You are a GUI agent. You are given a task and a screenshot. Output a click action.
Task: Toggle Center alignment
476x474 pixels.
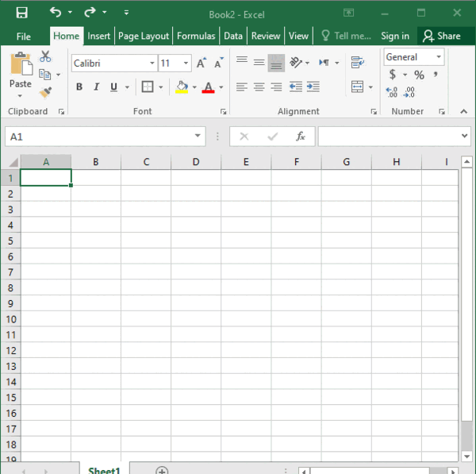(259, 87)
